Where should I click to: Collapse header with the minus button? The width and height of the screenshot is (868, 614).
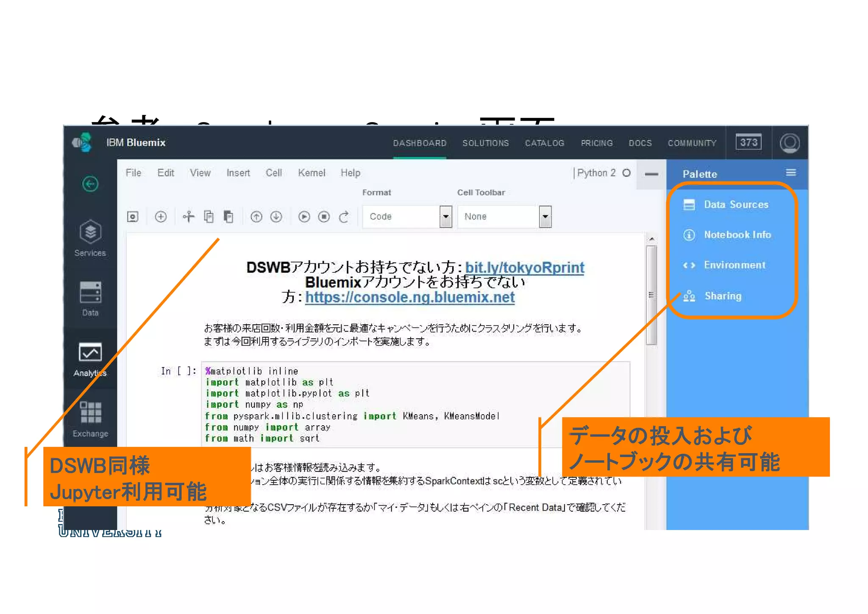tap(651, 174)
